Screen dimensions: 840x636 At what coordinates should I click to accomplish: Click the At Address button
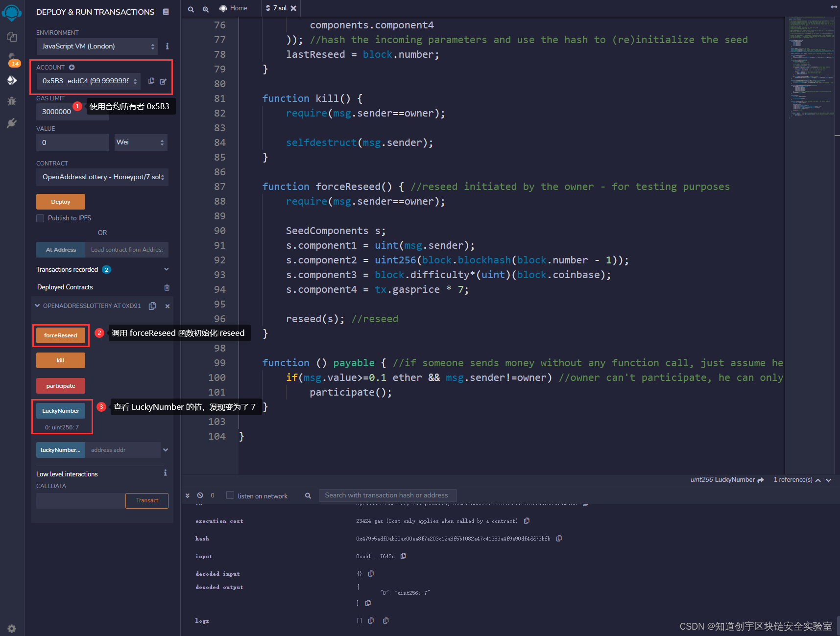61,250
